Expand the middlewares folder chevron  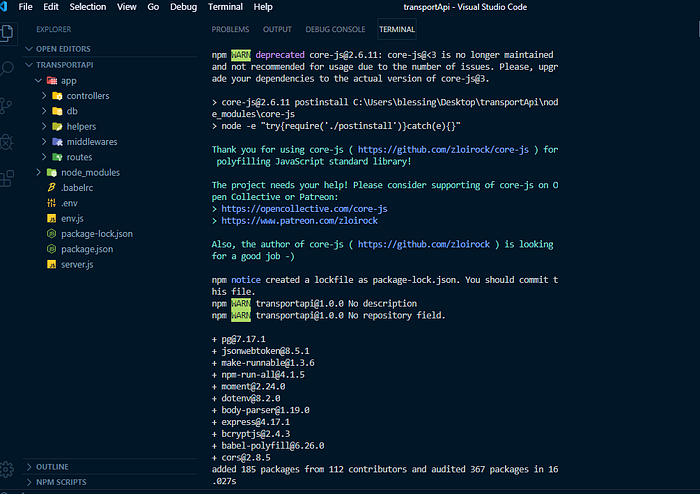click(x=44, y=142)
